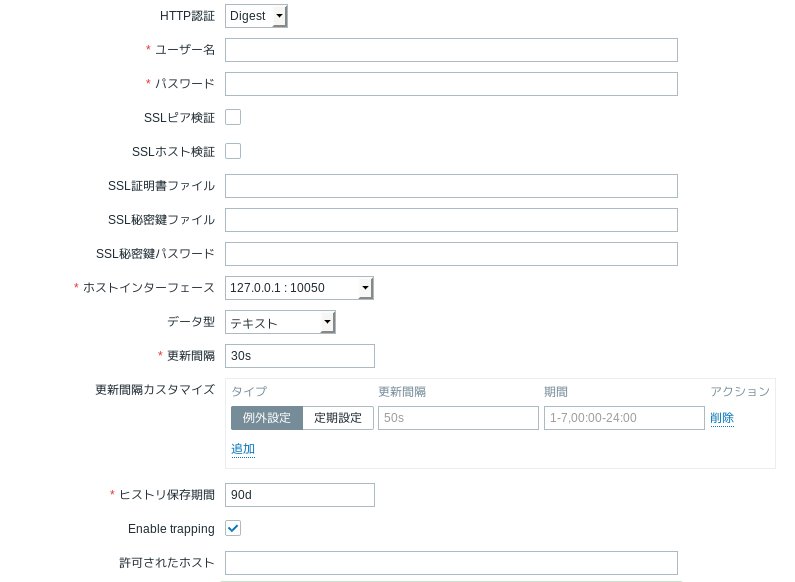Click the 追加 link
The height and width of the screenshot is (582, 795).
(243, 449)
